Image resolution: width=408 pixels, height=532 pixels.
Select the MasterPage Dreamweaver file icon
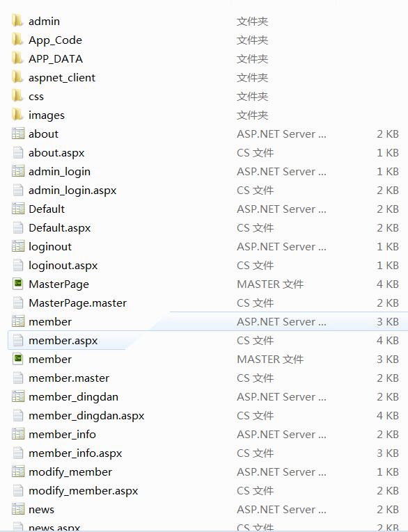click(18, 283)
